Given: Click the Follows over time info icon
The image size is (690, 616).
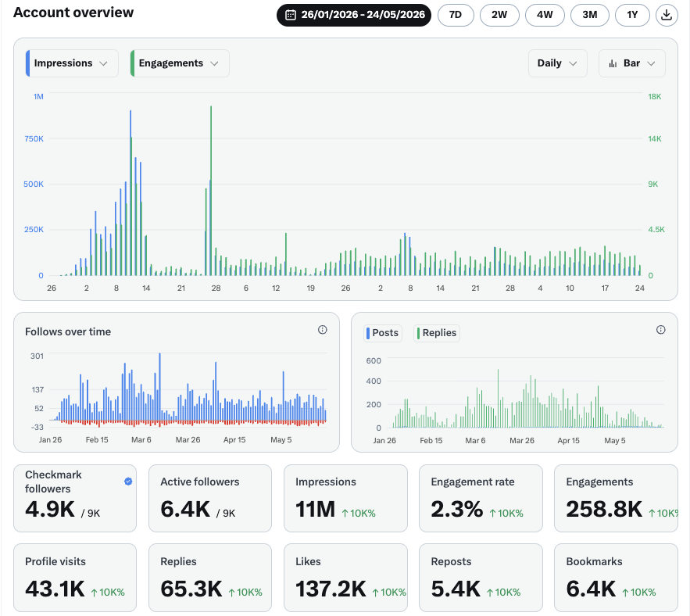Looking at the screenshot, I should coord(323,330).
